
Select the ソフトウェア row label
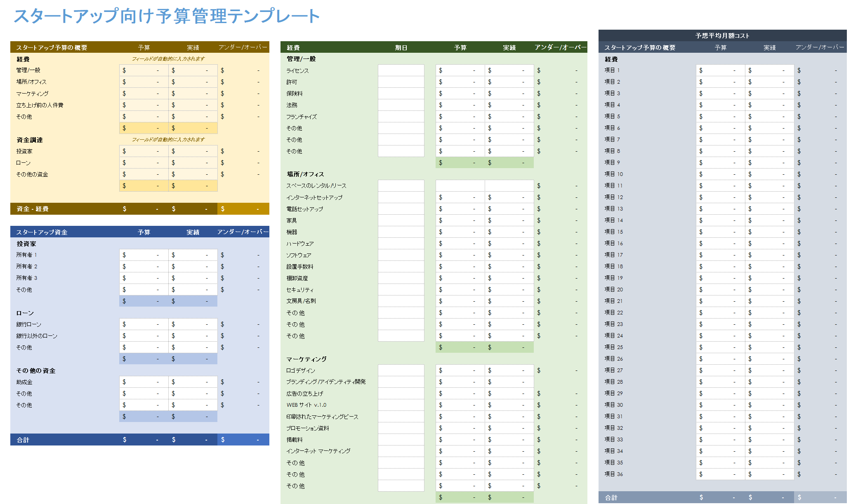(x=299, y=255)
